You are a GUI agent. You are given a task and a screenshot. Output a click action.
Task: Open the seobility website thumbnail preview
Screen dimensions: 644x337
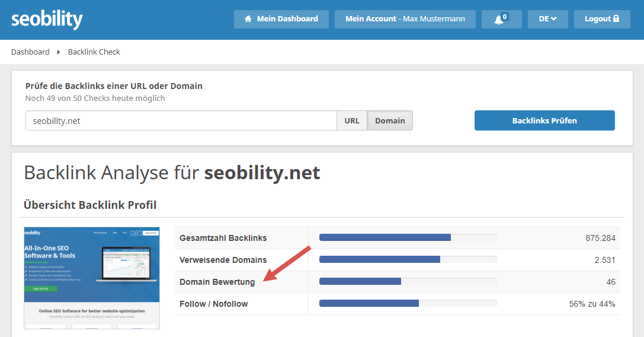(x=92, y=278)
